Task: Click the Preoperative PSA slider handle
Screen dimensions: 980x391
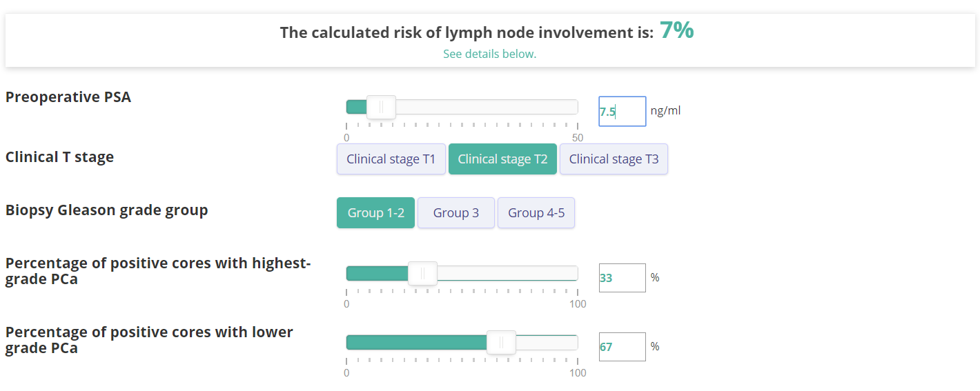Action: (381, 107)
